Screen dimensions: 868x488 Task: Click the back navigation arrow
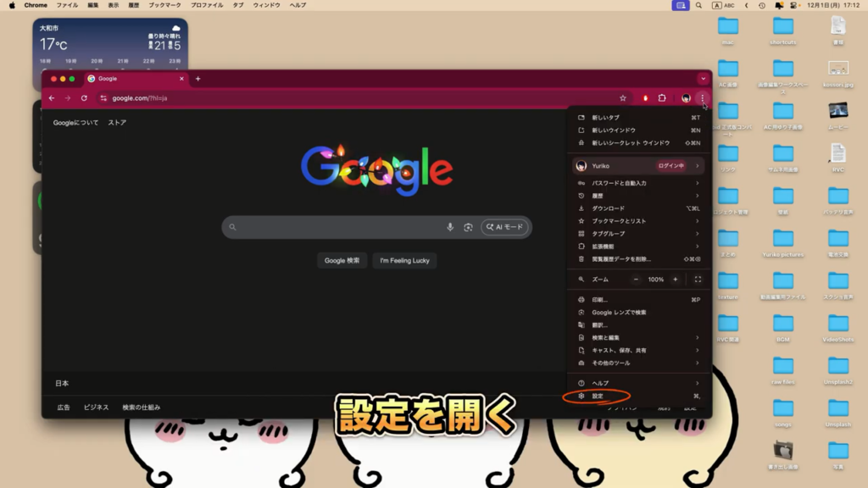click(52, 98)
